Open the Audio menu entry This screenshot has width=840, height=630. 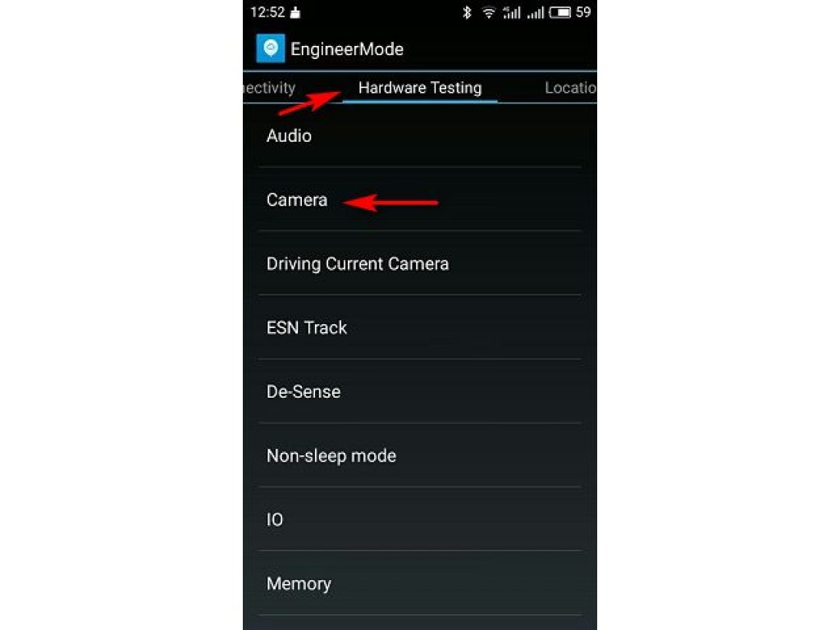420,135
